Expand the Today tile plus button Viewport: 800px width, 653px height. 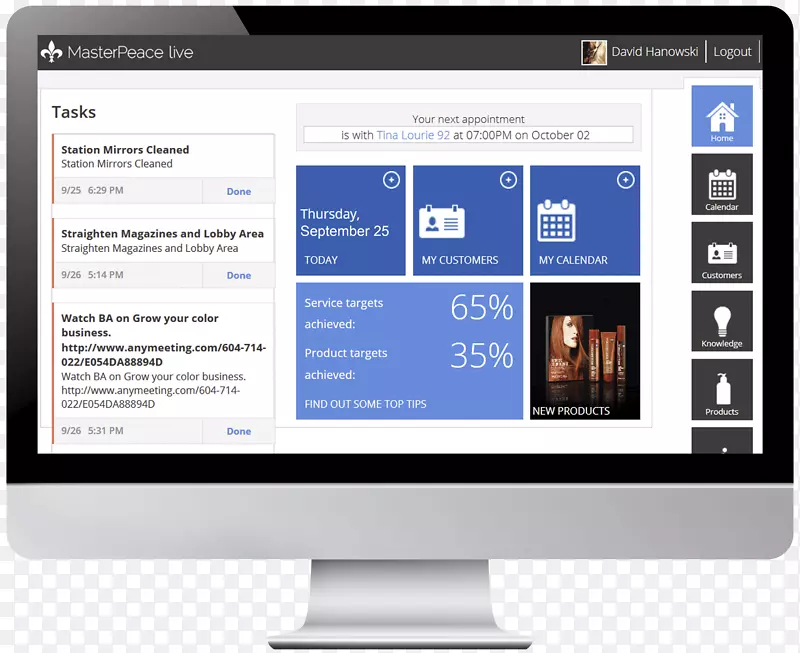[x=391, y=180]
